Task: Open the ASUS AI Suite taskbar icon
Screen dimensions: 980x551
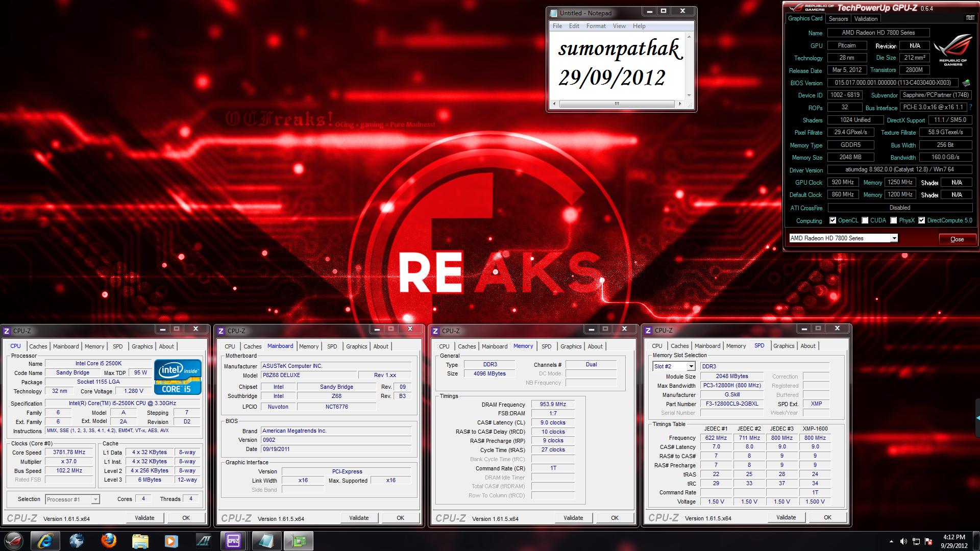Action: 203,540
